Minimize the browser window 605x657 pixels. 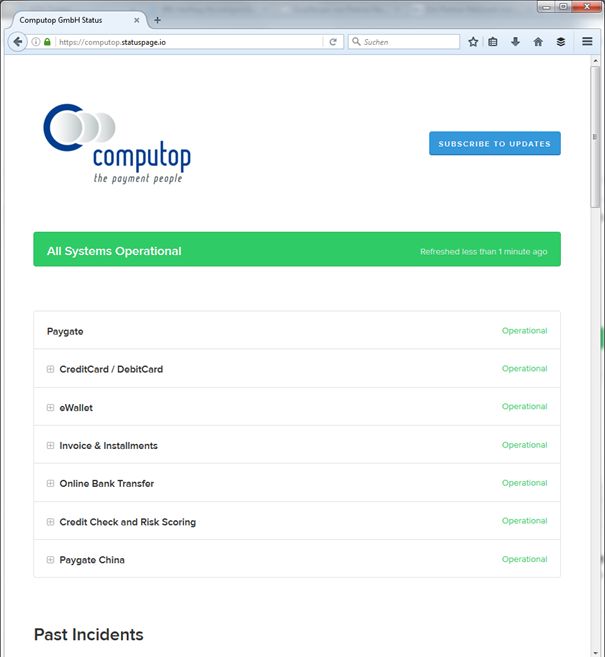(x=546, y=7)
